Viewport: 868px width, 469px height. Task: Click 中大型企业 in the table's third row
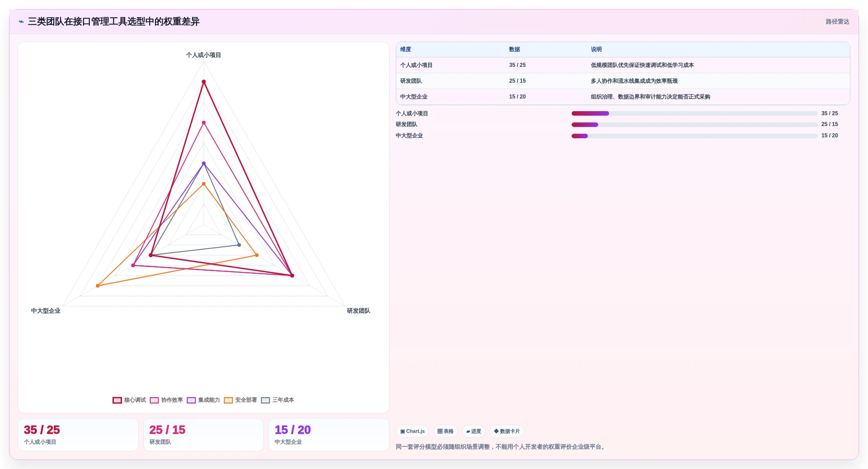pos(414,97)
